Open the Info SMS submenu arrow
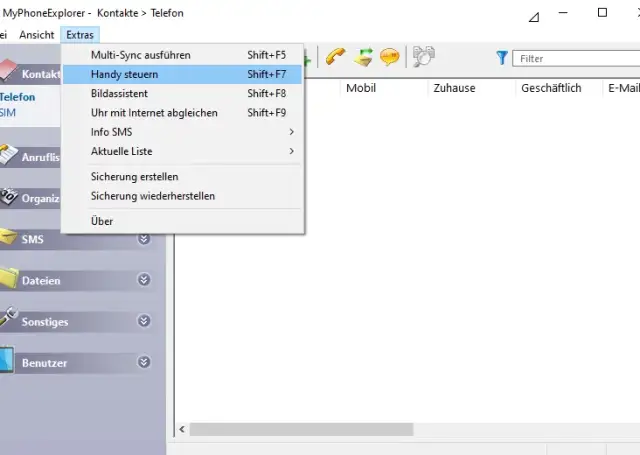The height and width of the screenshot is (455, 640). [291, 132]
